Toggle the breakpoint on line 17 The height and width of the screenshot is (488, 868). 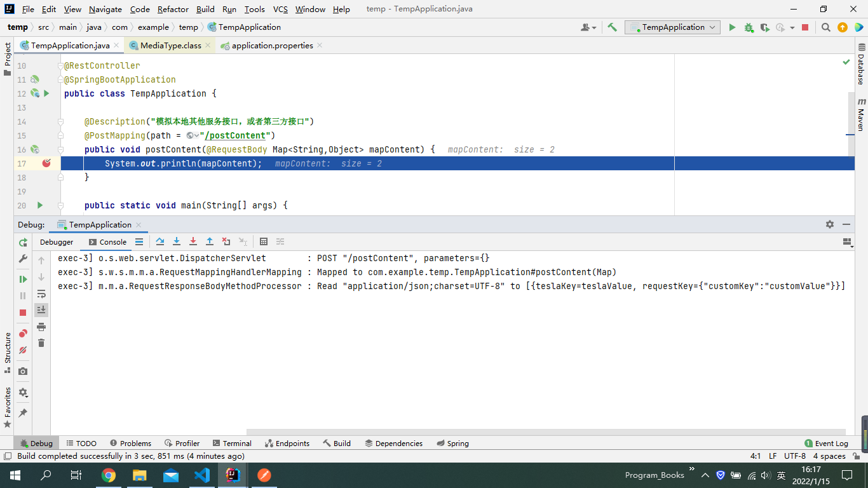click(x=45, y=163)
